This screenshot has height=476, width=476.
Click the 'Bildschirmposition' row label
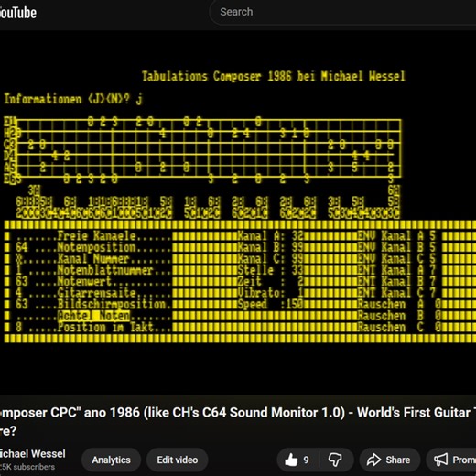pos(112,305)
